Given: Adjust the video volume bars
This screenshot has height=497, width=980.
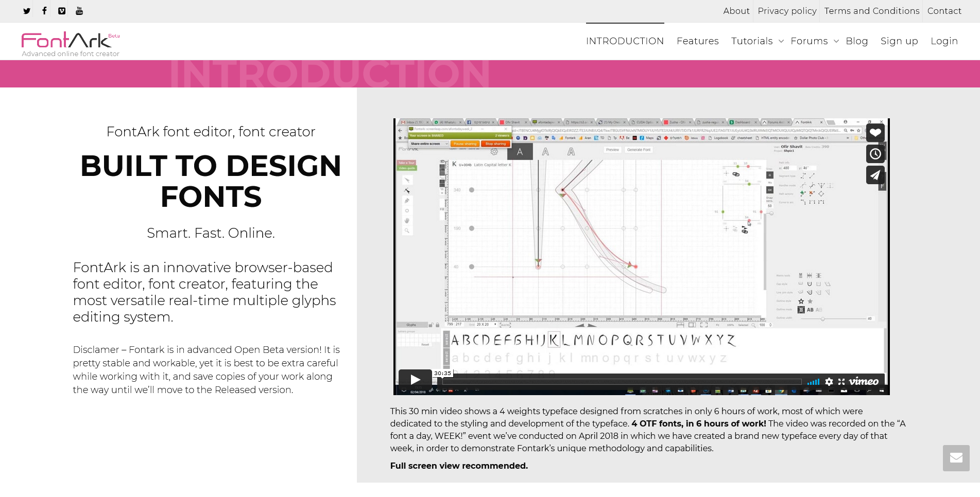Looking at the screenshot, I should pos(813,382).
